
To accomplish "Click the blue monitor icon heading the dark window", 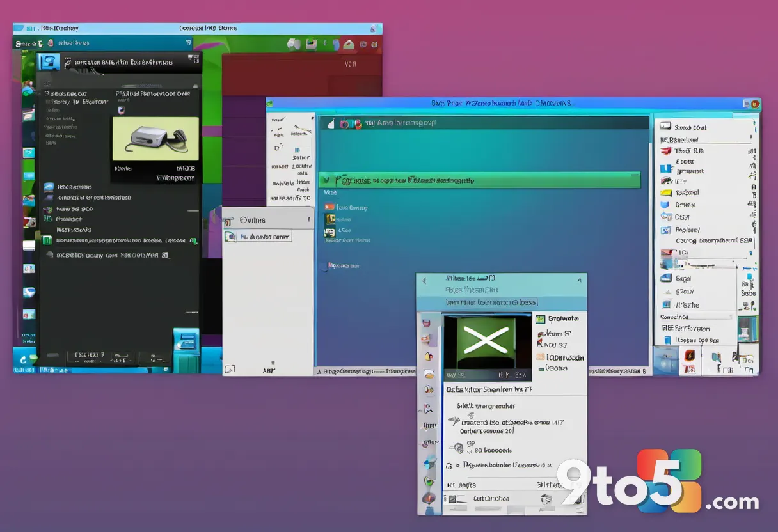I will point(49,62).
